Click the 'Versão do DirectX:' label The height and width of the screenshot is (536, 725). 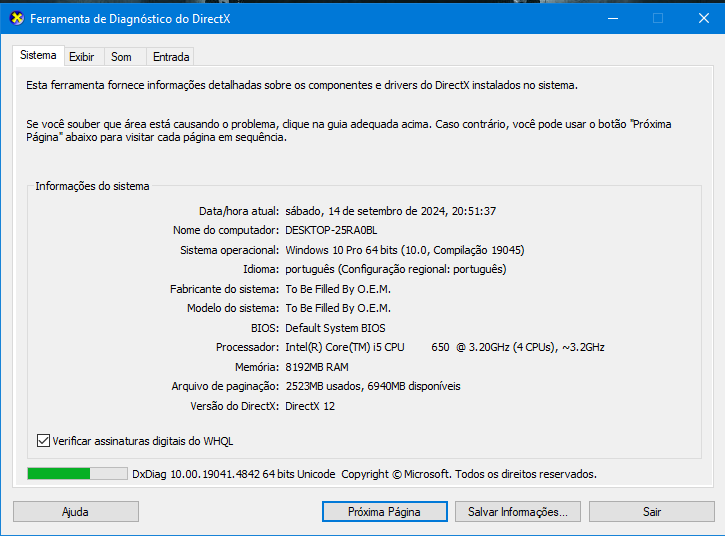point(234,407)
